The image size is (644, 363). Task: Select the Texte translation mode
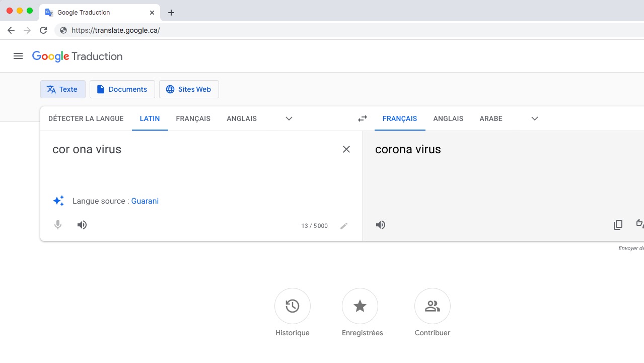[63, 89]
